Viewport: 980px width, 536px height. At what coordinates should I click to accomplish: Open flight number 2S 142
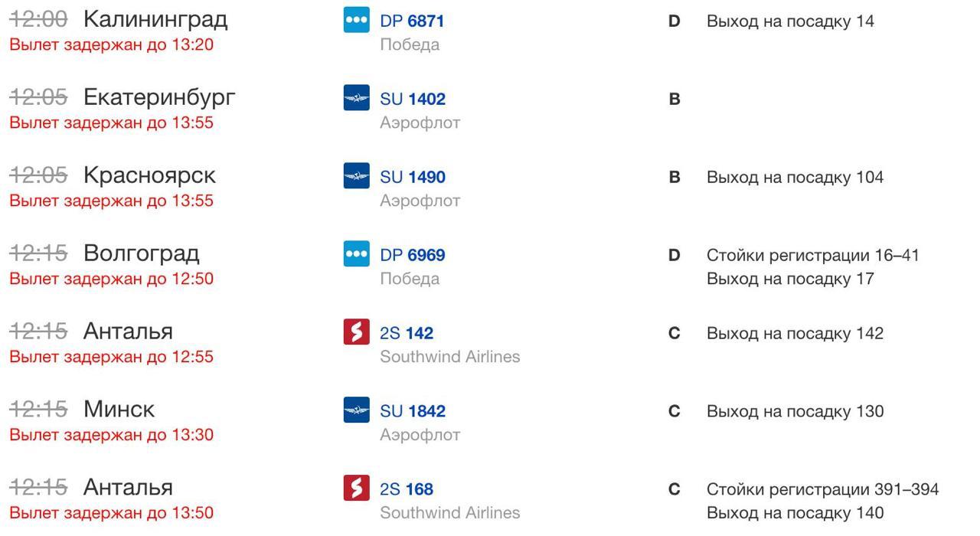click(x=407, y=334)
